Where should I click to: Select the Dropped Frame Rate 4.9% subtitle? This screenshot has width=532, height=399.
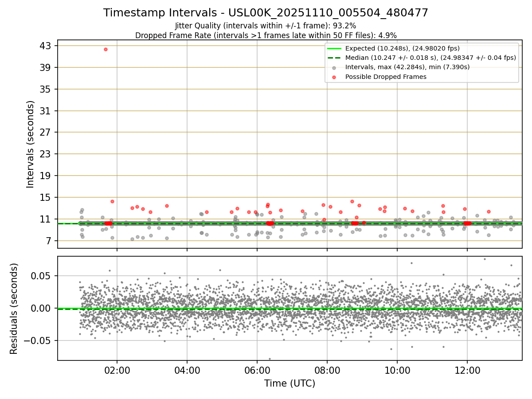266,35
